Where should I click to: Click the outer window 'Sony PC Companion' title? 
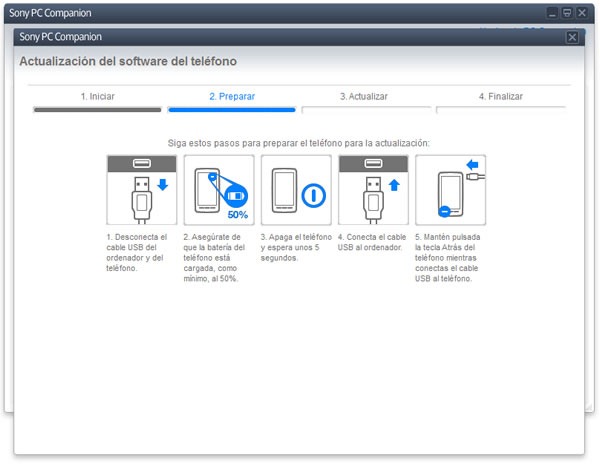click(x=50, y=13)
